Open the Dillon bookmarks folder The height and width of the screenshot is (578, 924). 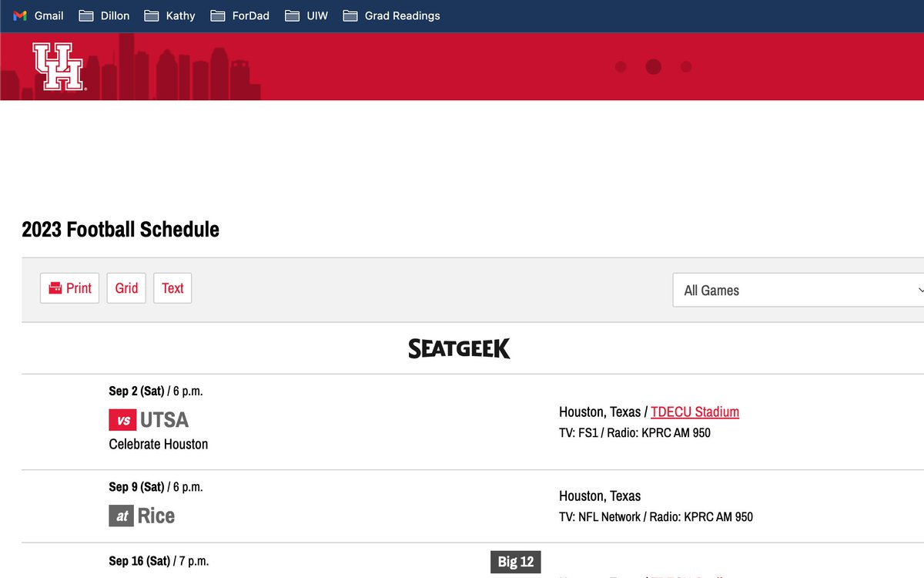[105, 15]
